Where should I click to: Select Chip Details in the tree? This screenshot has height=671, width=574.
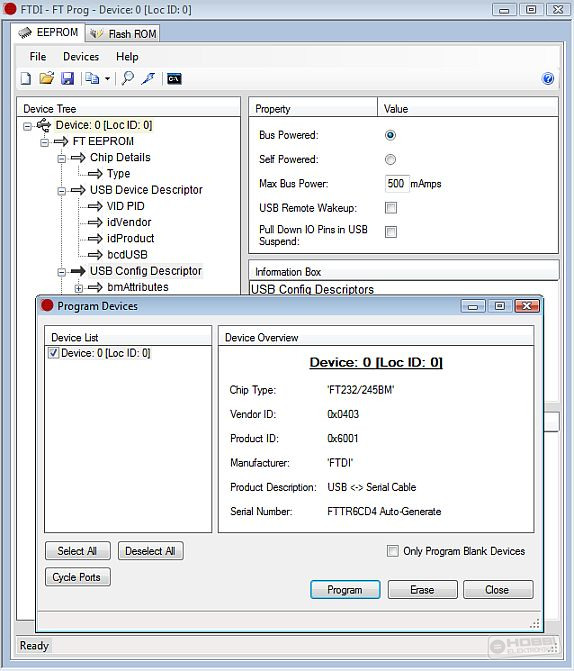[x=120, y=157]
